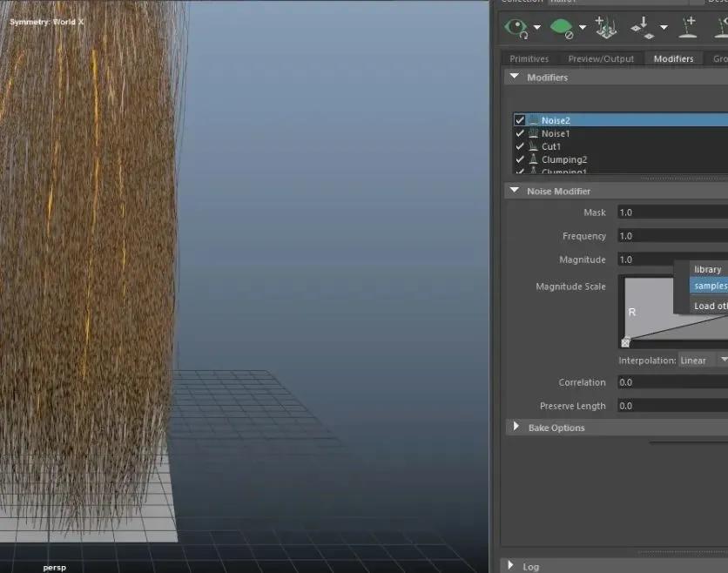Image resolution: width=728 pixels, height=573 pixels.
Task: Disable the Clumping2 modifier checkmark
Action: pyautogui.click(x=520, y=159)
